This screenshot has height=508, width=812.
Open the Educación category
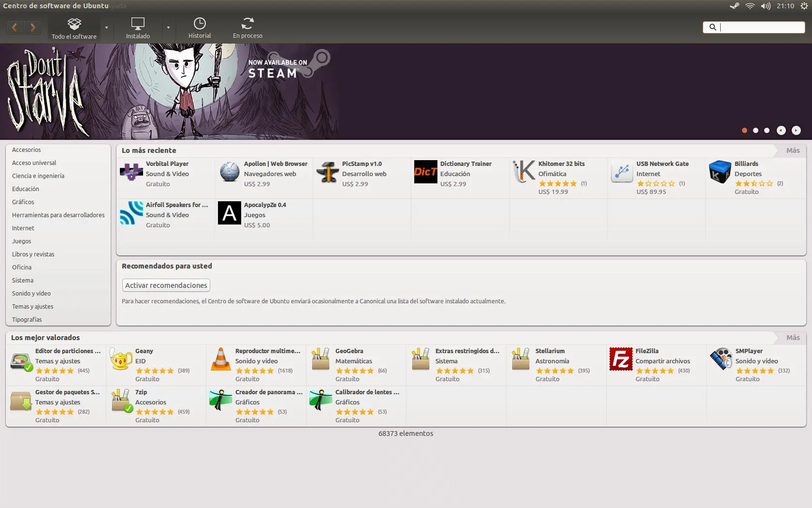point(26,189)
